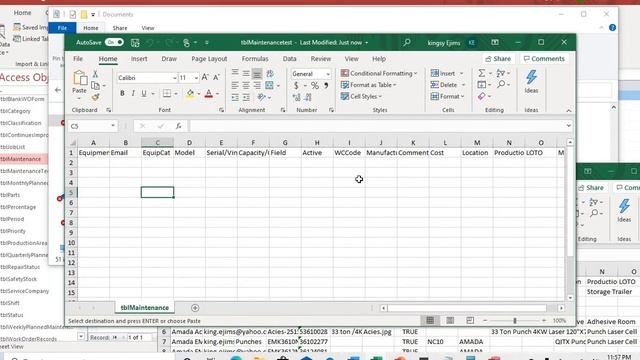Click the Clear eraser icon
640x360 pixels.
482,96
